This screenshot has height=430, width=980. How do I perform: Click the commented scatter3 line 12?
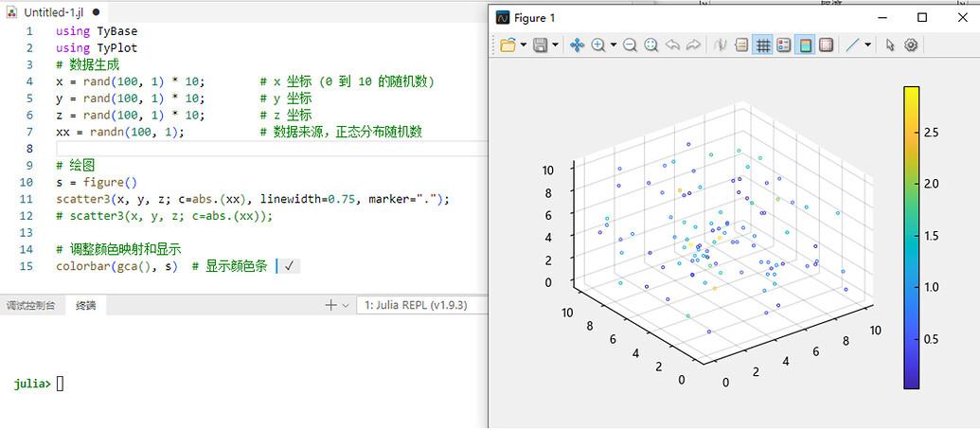(x=165, y=216)
